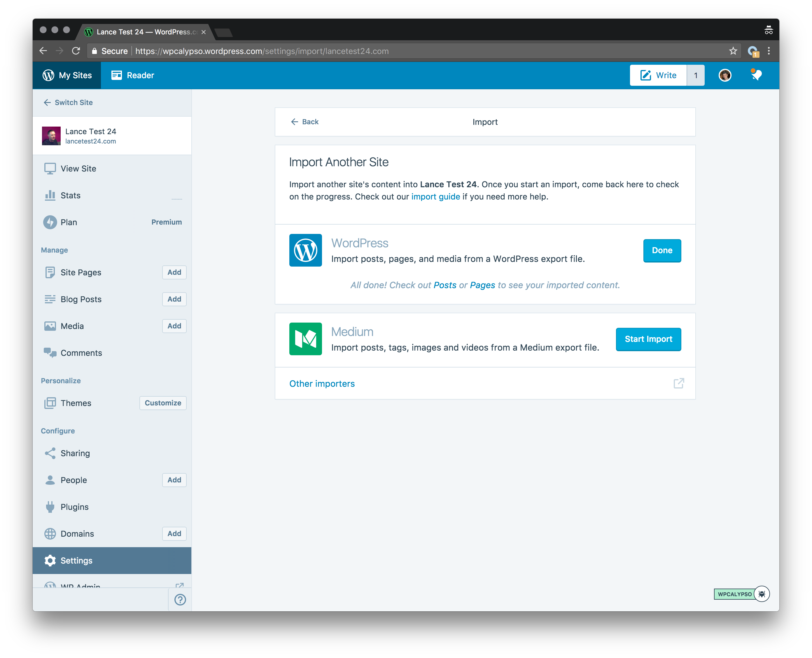Click the WordPress importer logo
This screenshot has height=658, width=812.
point(306,250)
